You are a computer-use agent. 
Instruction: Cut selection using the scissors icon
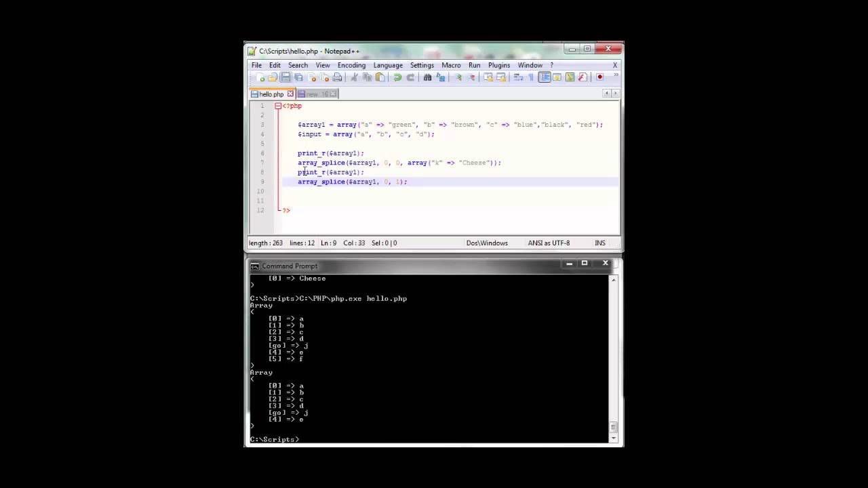click(x=355, y=77)
